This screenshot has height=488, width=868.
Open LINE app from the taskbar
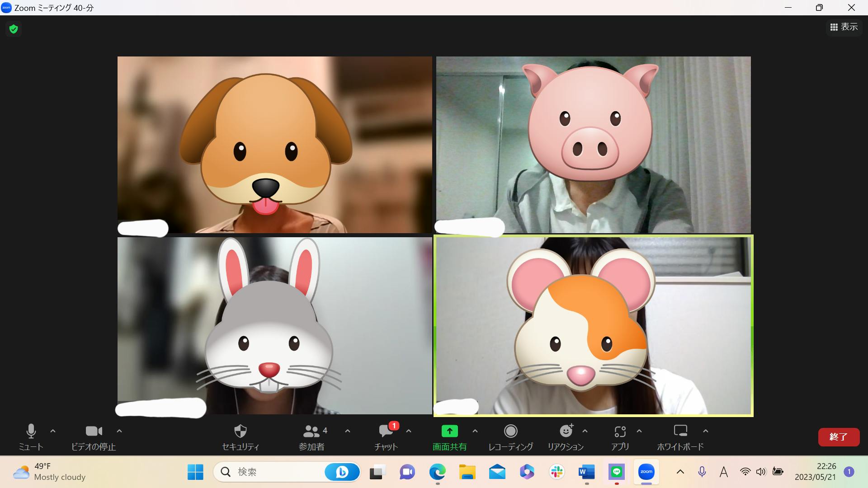pyautogui.click(x=617, y=472)
